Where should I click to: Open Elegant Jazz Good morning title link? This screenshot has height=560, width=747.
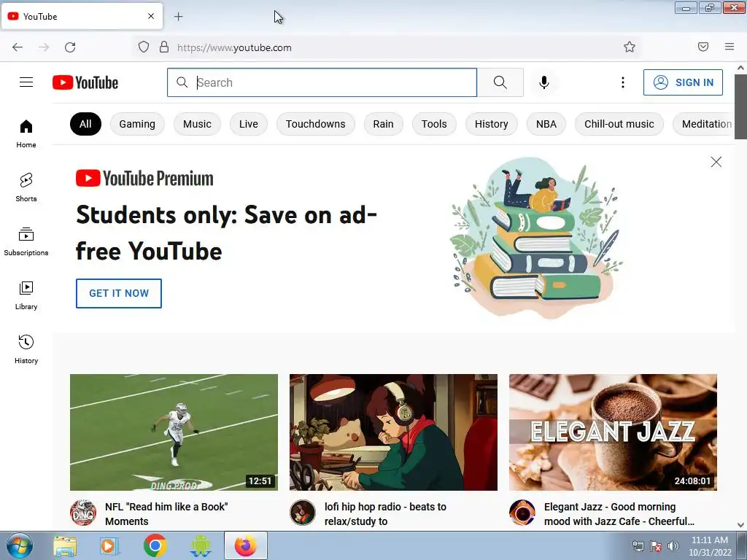click(x=619, y=514)
